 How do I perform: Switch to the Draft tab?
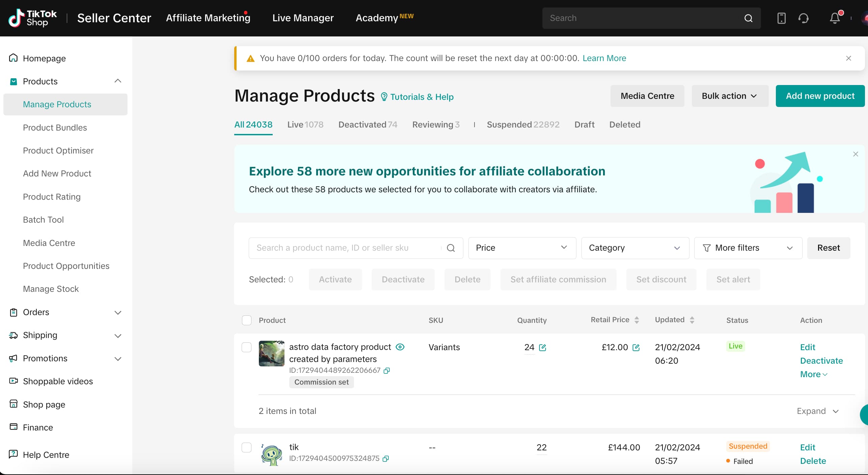pyautogui.click(x=584, y=124)
